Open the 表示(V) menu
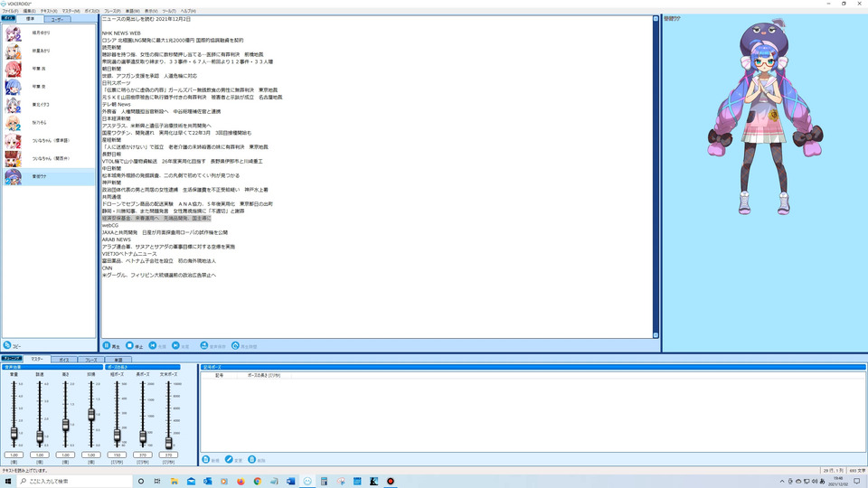868x488 pixels. [x=151, y=11]
